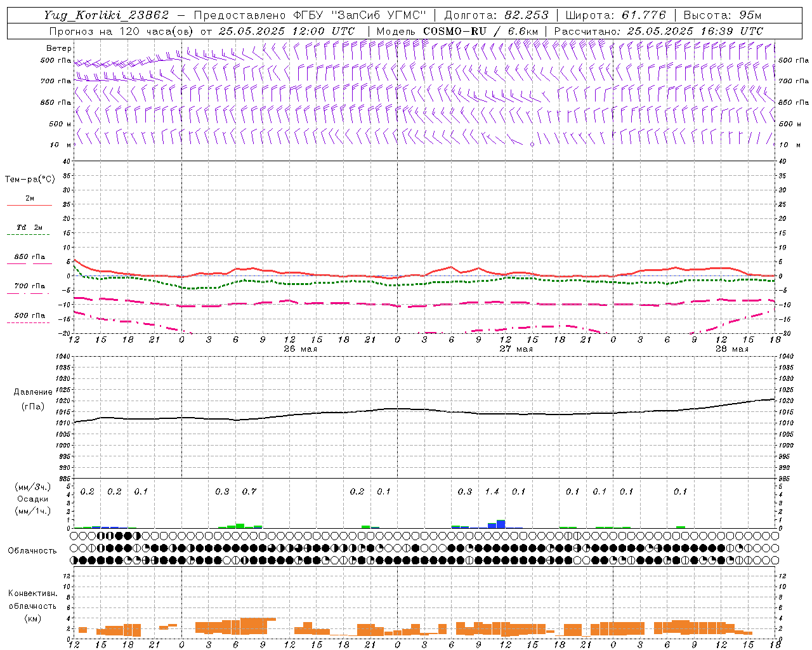The image size is (812, 650).
Task: Click the 26 мая date label
Action: (300, 349)
